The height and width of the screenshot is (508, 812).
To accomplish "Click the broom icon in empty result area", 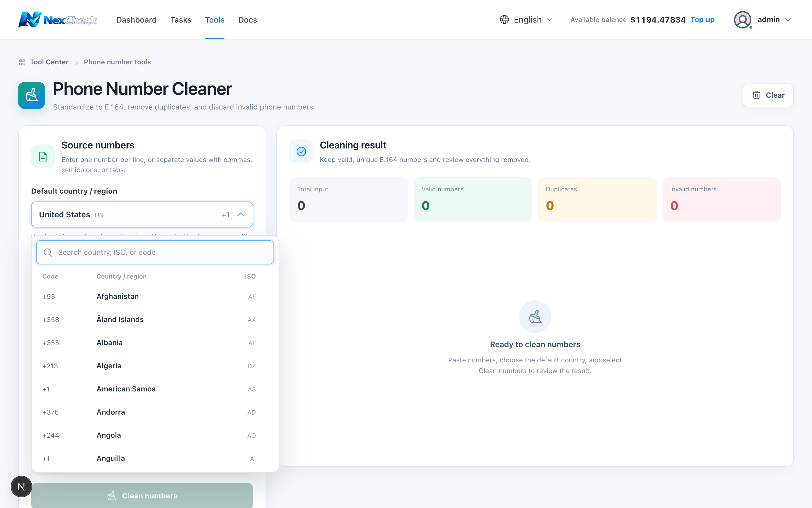I will tap(535, 316).
